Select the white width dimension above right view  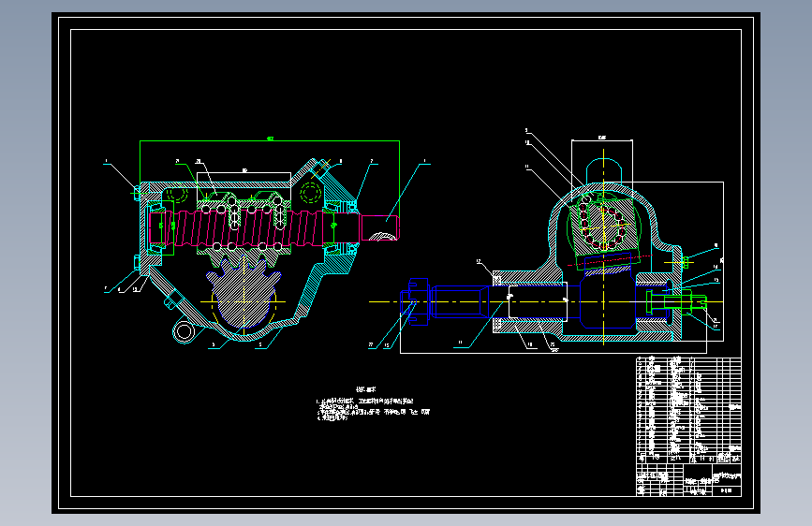point(602,139)
